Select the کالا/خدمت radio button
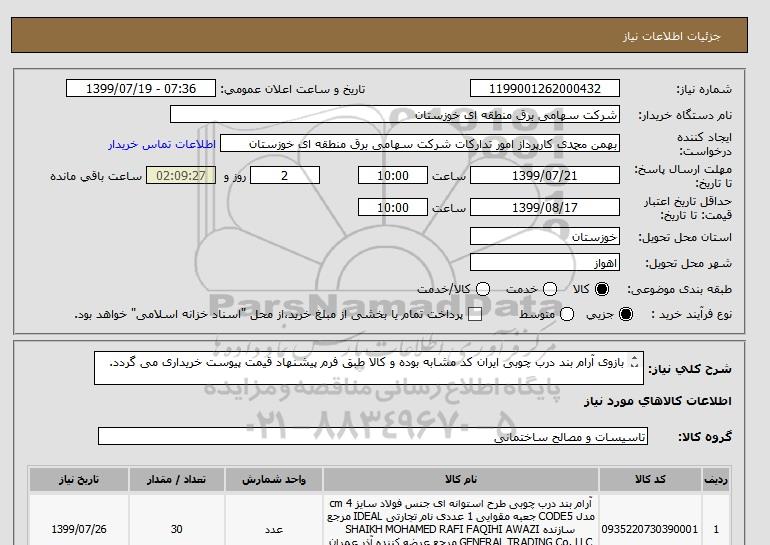 point(483,289)
